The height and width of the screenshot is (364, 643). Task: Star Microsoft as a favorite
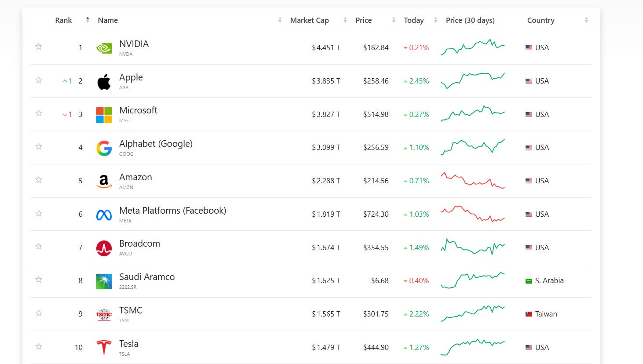pos(39,113)
